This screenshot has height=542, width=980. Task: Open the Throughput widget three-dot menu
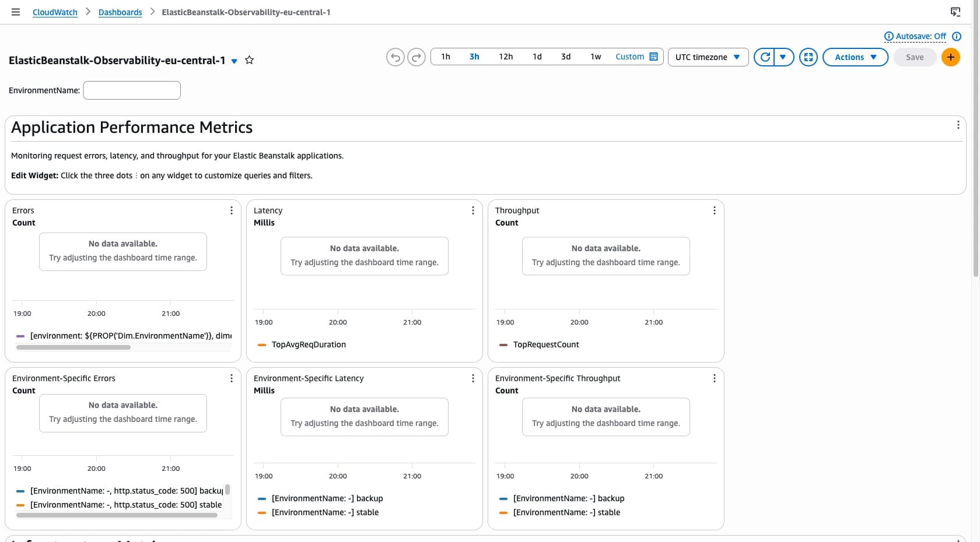[x=715, y=210]
